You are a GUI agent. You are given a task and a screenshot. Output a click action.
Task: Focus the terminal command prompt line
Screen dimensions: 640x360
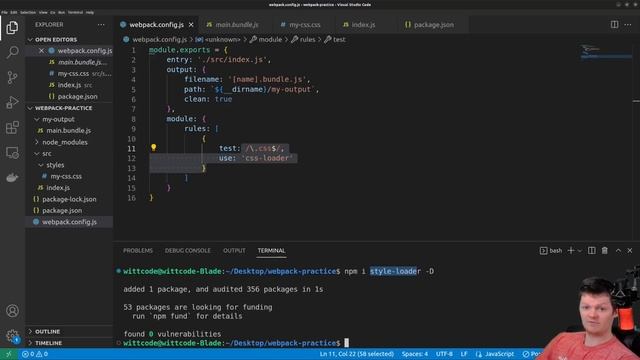(x=235, y=343)
